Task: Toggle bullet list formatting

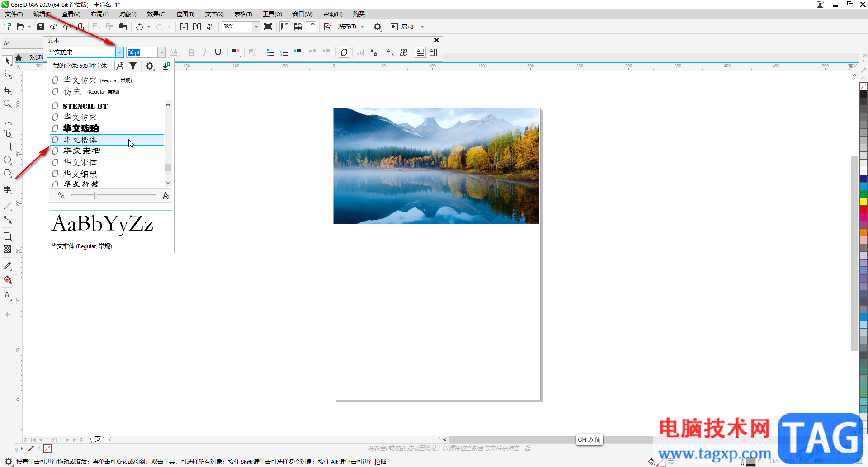Action: (x=271, y=52)
